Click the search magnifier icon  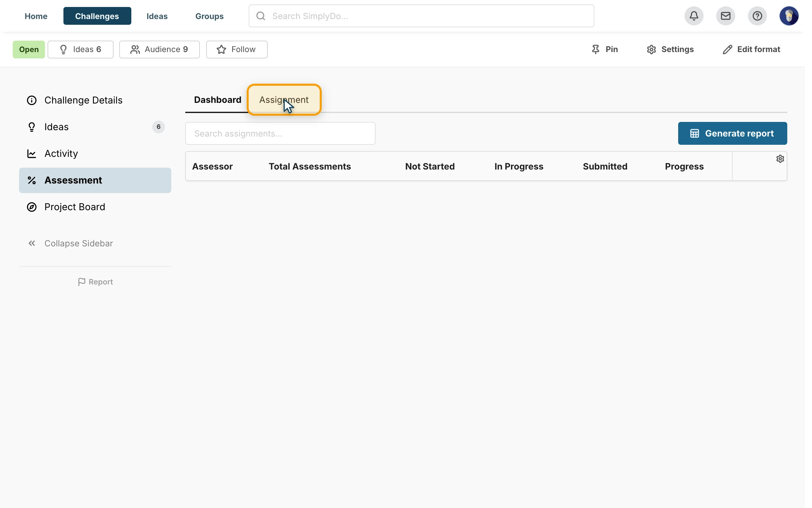click(x=261, y=16)
